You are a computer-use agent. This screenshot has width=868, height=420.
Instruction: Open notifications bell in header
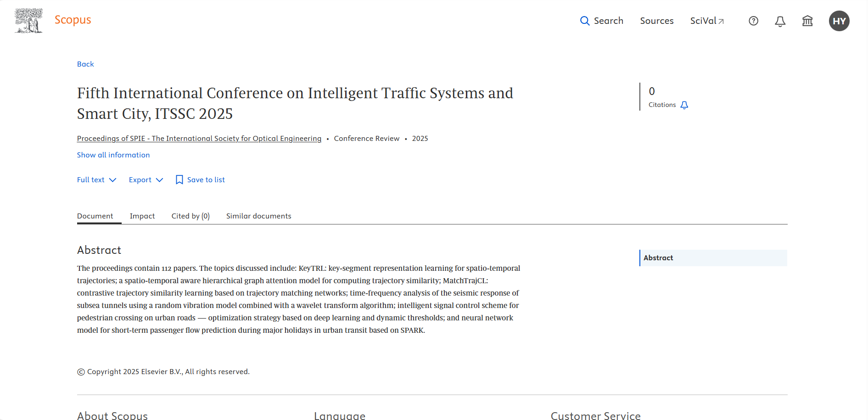(x=780, y=21)
